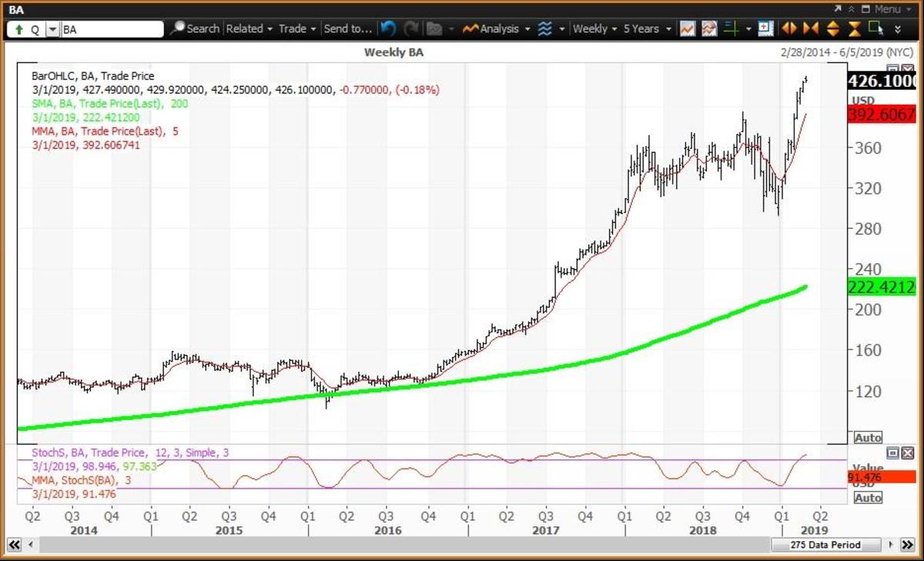The image size is (924, 561).
Task: Open the 5 Years range dropdown
Action: tap(644, 28)
